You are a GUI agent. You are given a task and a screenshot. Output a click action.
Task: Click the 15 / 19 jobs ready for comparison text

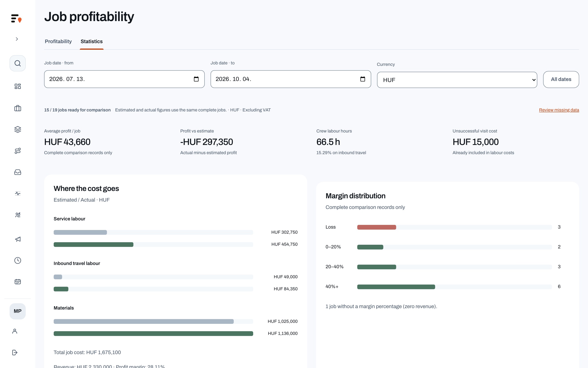pyautogui.click(x=77, y=110)
